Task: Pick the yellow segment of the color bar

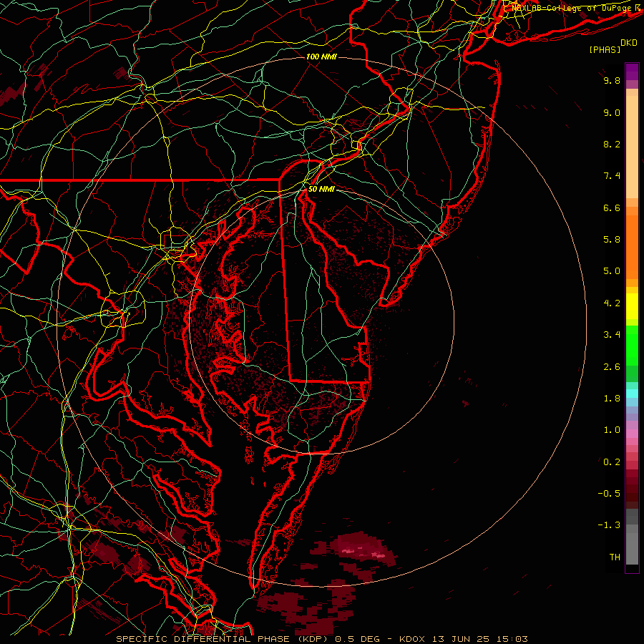Action: (632, 306)
